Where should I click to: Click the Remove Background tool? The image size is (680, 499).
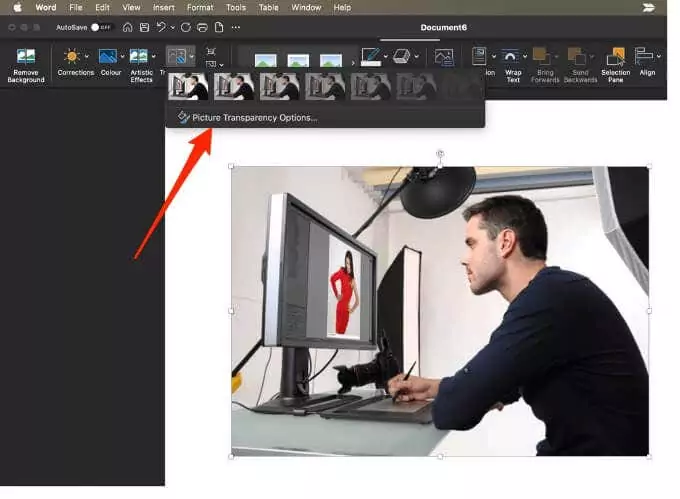25,63
